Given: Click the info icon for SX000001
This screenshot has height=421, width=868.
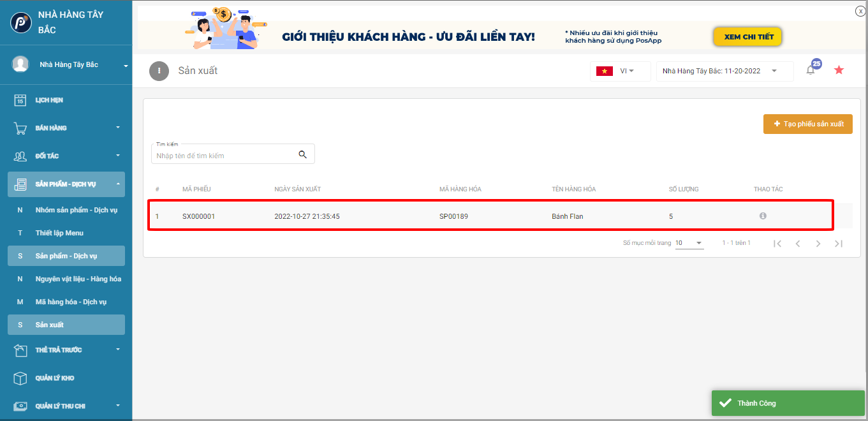Looking at the screenshot, I should [x=763, y=216].
